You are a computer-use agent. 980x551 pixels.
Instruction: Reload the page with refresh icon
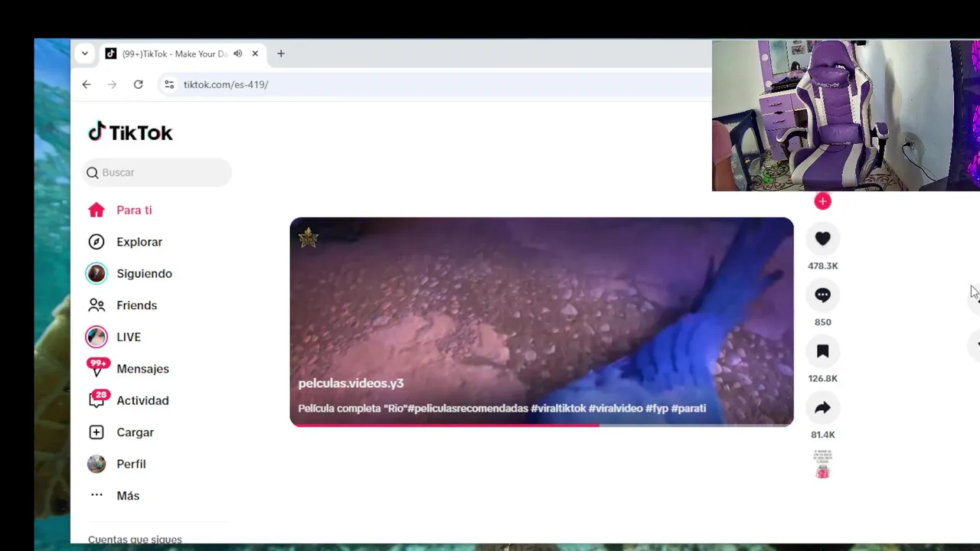tap(139, 85)
